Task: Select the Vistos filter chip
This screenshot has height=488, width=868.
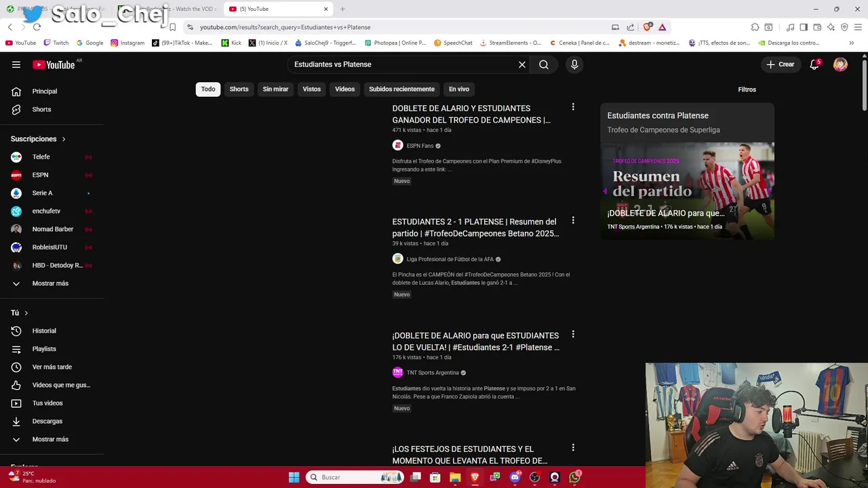Action: (311, 89)
